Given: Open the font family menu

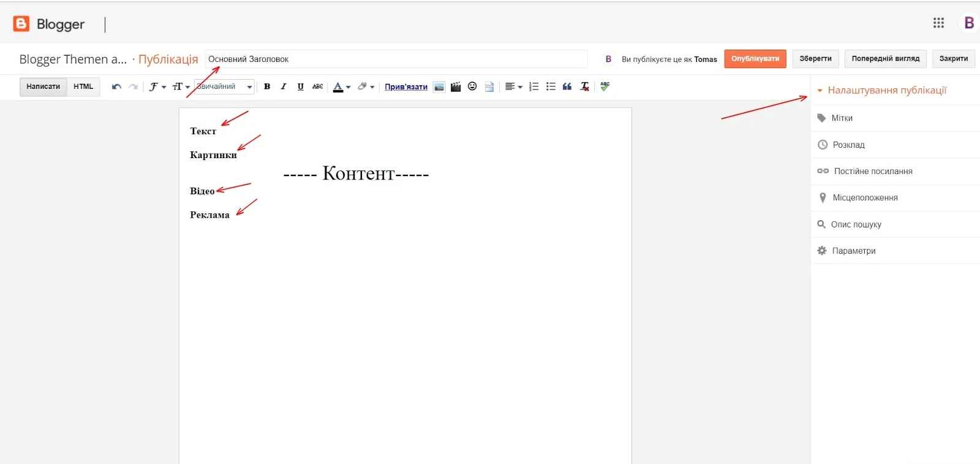Looking at the screenshot, I should coord(157,86).
